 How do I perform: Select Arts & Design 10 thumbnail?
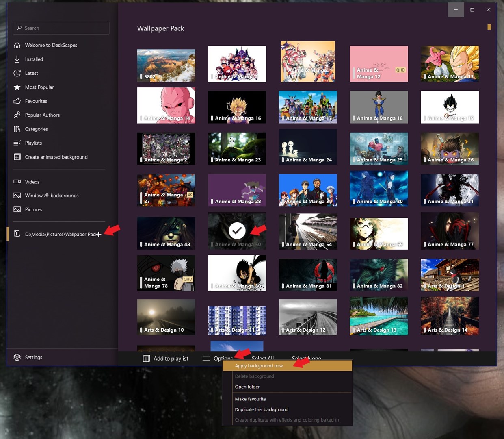click(166, 317)
